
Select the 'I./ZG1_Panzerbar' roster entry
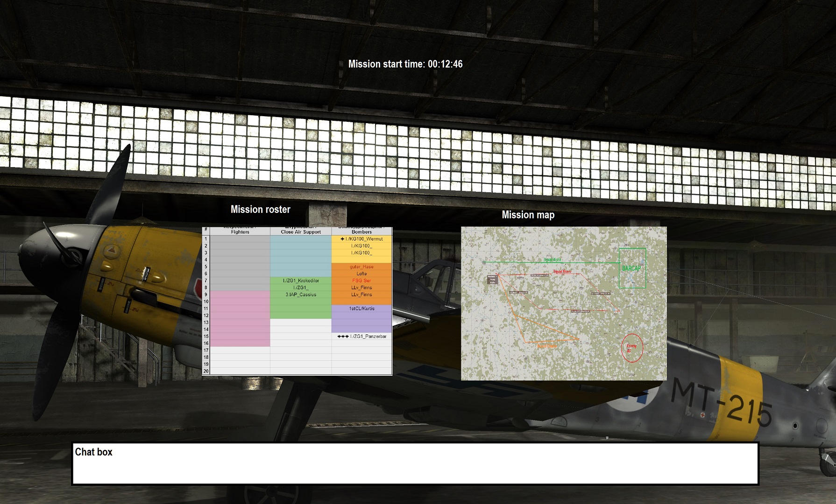(x=368, y=336)
